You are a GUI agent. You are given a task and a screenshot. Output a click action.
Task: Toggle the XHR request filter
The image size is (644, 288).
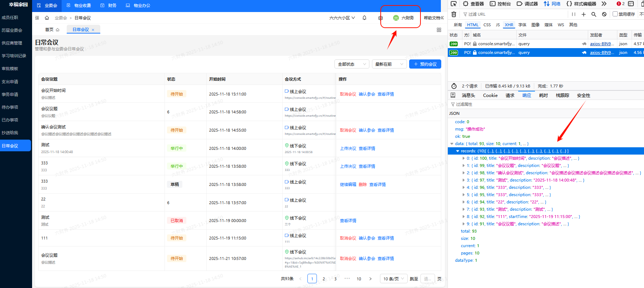pyautogui.click(x=509, y=25)
